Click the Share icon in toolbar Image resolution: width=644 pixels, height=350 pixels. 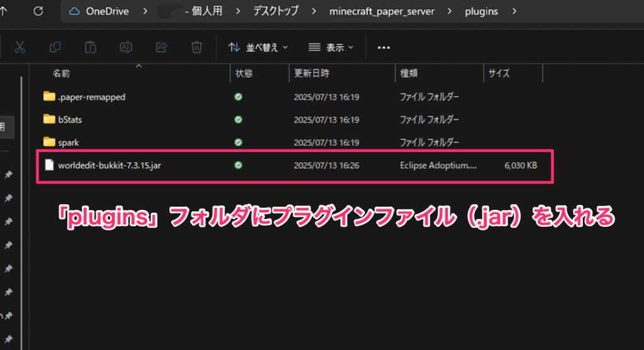click(162, 48)
